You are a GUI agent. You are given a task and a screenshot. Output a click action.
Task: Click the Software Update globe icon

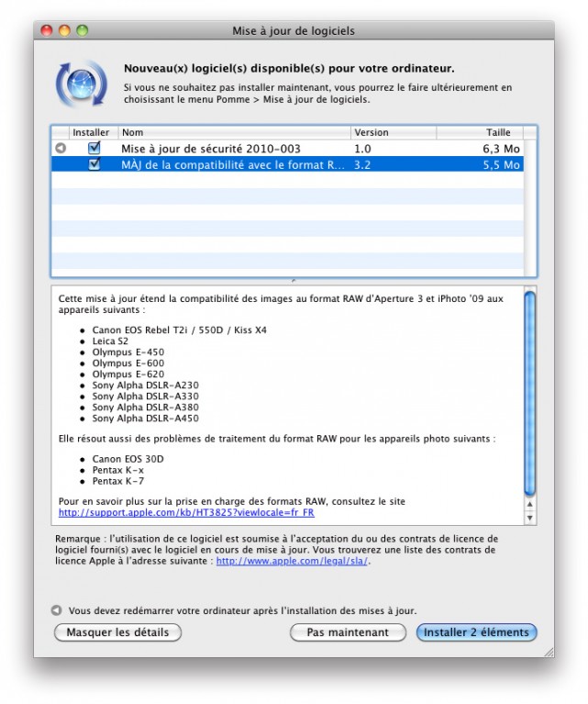(x=82, y=84)
